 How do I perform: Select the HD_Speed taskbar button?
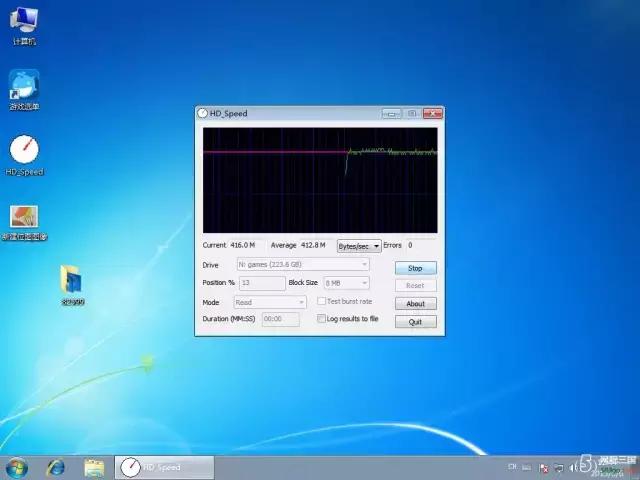(x=165, y=467)
